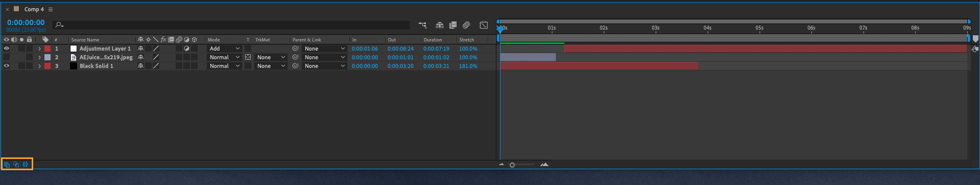Click parent pick whip for Adjustment Layer 1

295,49
